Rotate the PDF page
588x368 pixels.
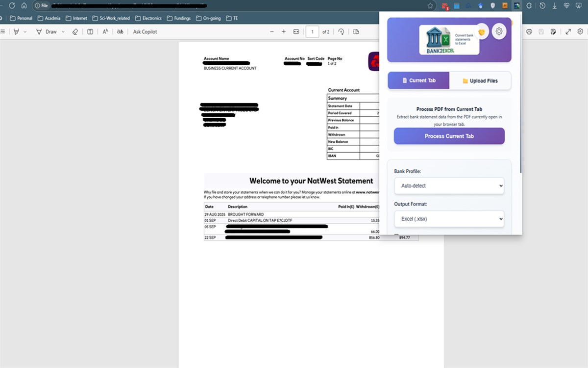click(x=342, y=31)
